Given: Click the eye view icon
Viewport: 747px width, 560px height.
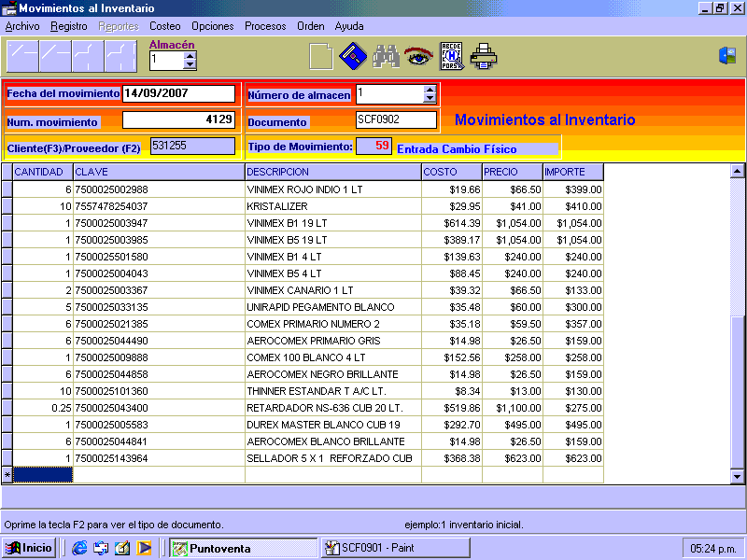Looking at the screenshot, I should 417,57.
